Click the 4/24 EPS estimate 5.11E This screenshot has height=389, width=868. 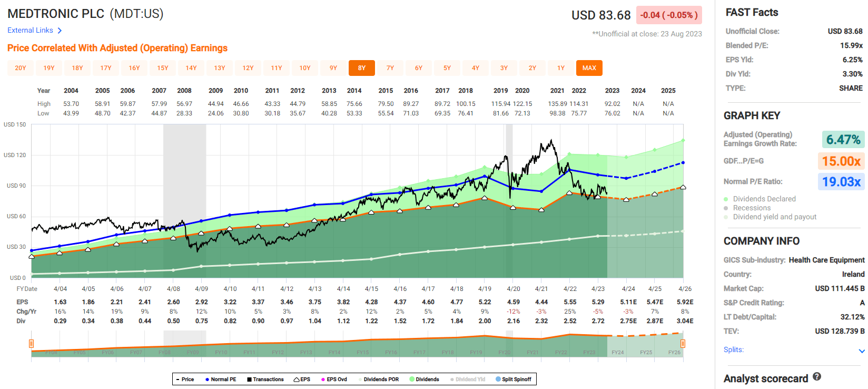point(628,302)
